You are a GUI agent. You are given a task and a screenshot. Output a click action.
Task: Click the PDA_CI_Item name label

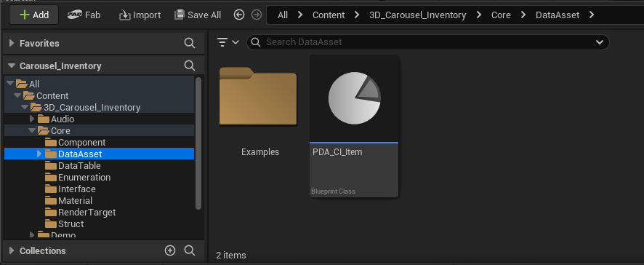tap(337, 152)
